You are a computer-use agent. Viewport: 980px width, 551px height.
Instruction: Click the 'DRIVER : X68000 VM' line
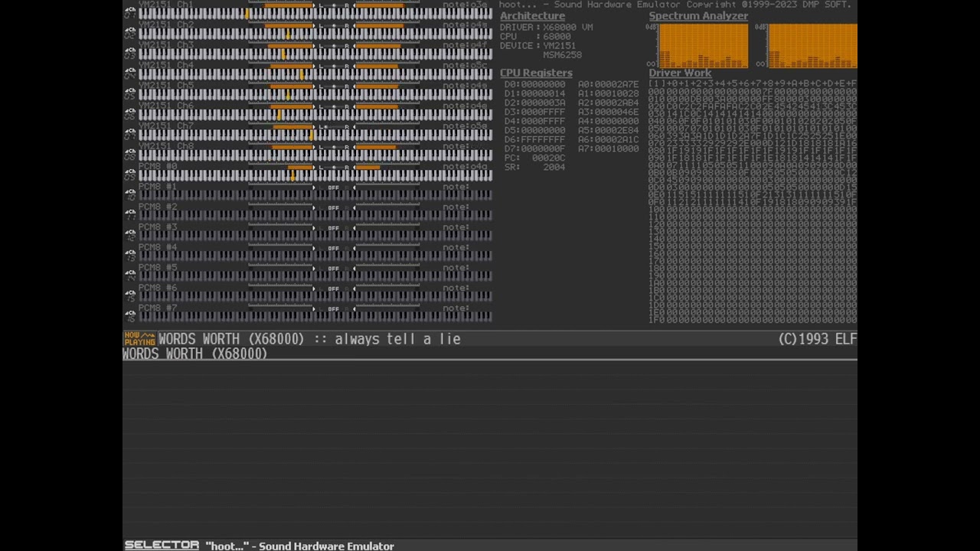point(546,28)
